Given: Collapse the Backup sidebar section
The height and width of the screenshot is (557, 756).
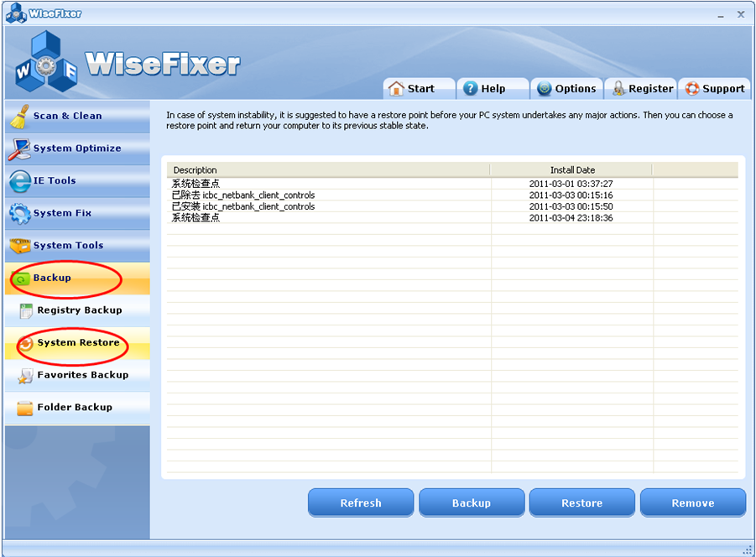Looking at the screenshot, I should point(77,278).
